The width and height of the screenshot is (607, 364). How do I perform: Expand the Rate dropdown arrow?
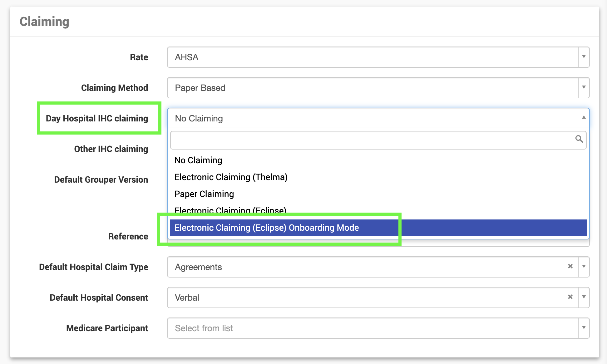[584, 57]
